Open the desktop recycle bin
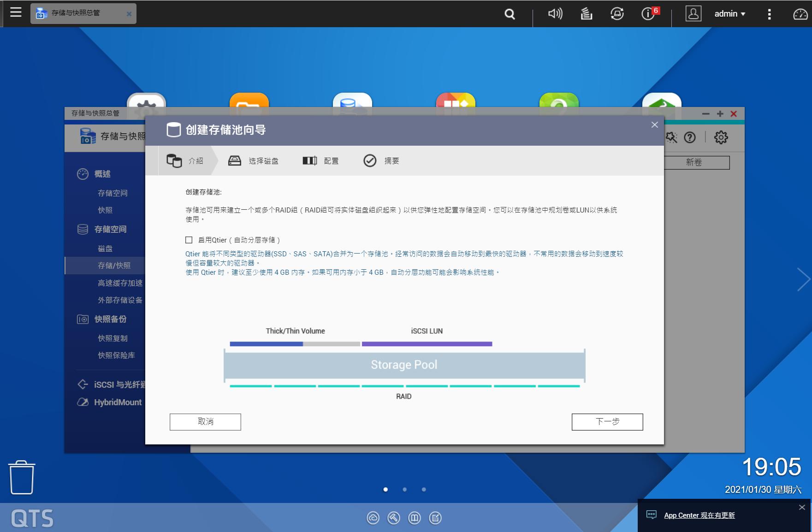 22,477
